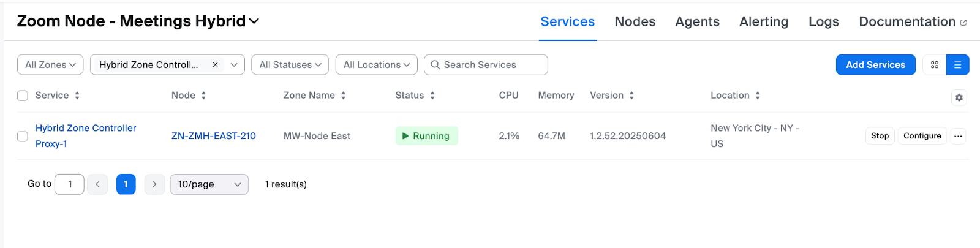Screen dimensions: 980x248
Task: Switch to list view layout icon
Action: (957, 65)
